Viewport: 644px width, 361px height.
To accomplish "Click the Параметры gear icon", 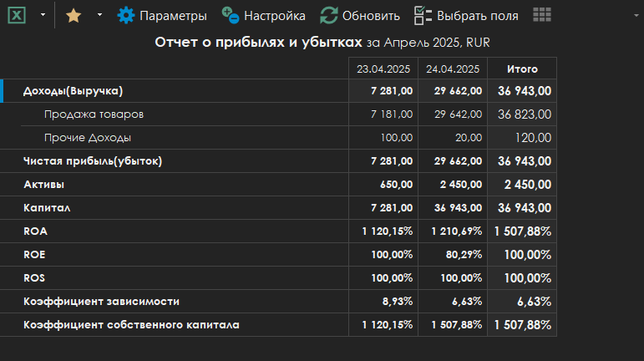I will 125,15.
